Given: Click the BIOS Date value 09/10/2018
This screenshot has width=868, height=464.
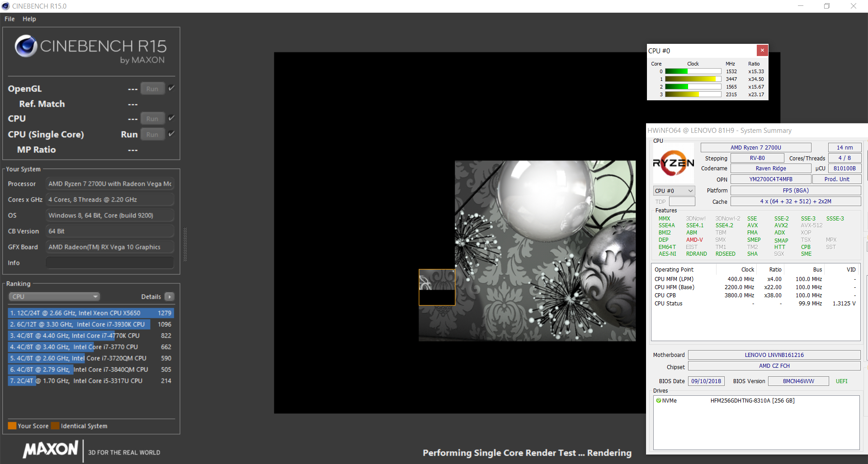Looking at the screenshot, I should pyautogui.click(x=706, y=381).
